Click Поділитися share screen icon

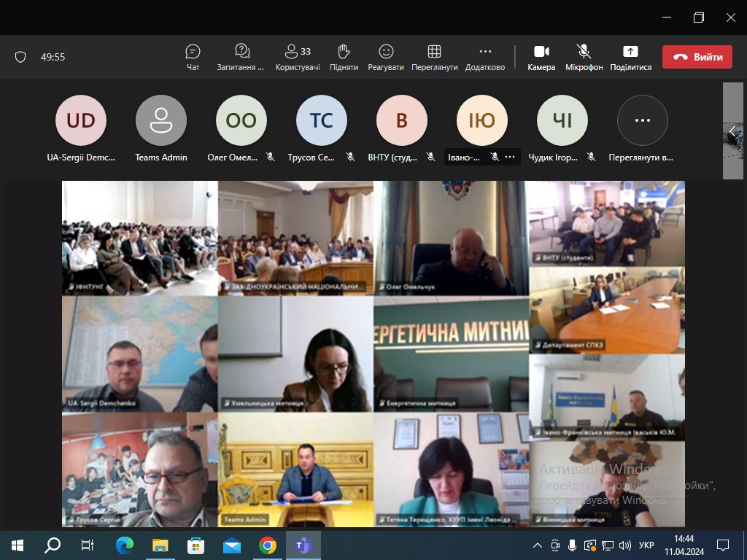630,57
